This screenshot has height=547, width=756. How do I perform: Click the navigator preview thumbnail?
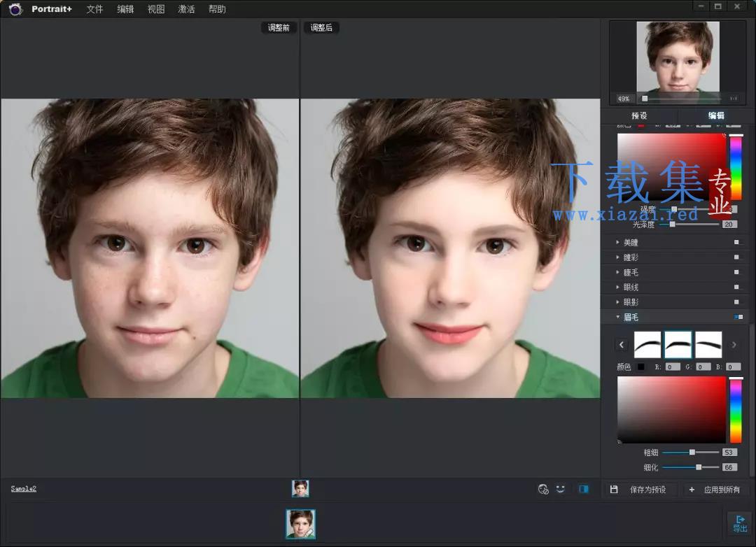click(678, 57)
